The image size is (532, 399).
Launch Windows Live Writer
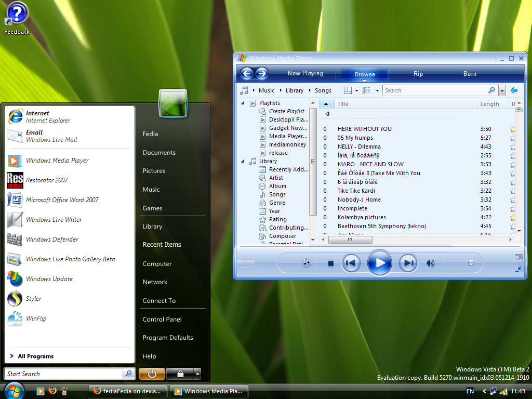70,220
